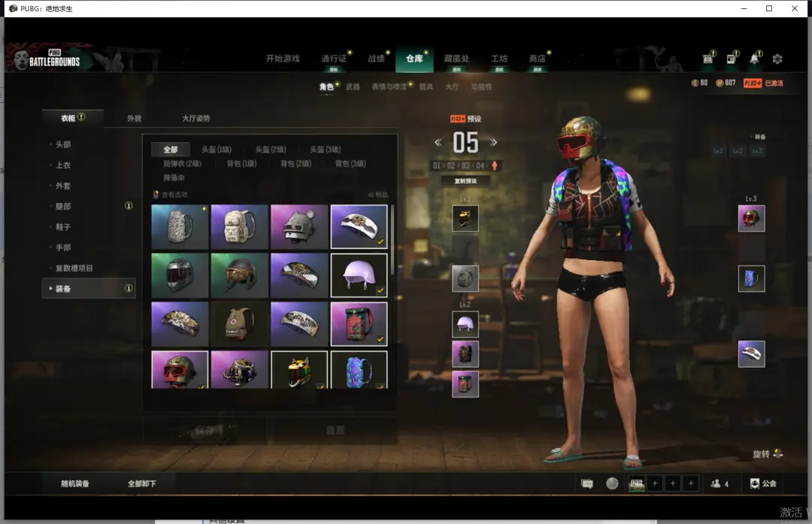The width and height of the screenshot is (812, 524).
Task: Filter items by 头盔 (3级)
Action: pos(326,150)
